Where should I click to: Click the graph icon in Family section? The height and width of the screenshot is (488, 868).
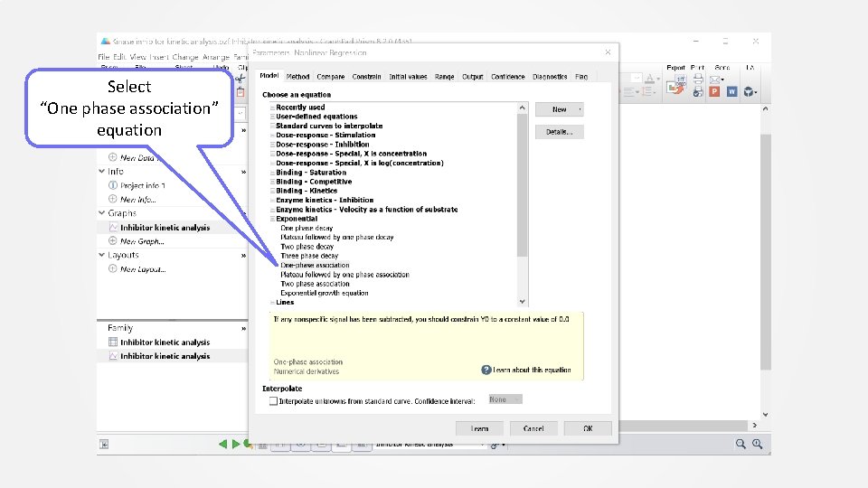[113, 356]
